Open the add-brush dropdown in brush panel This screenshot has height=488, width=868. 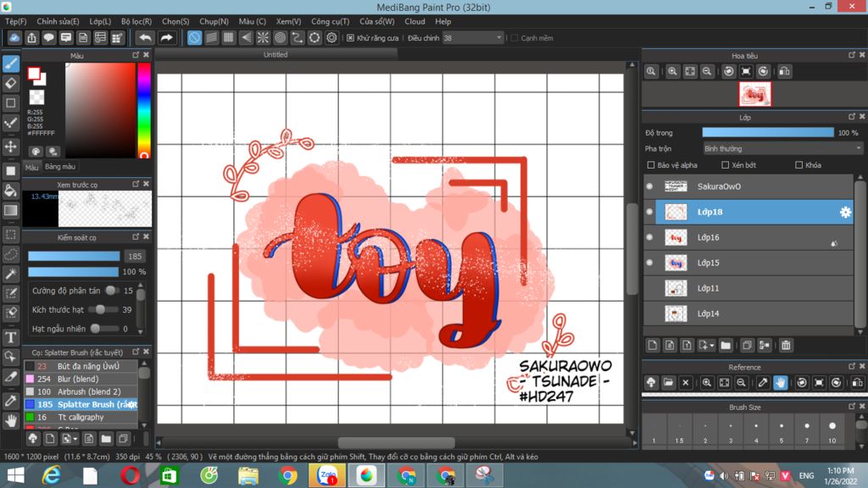click(75, 440)
